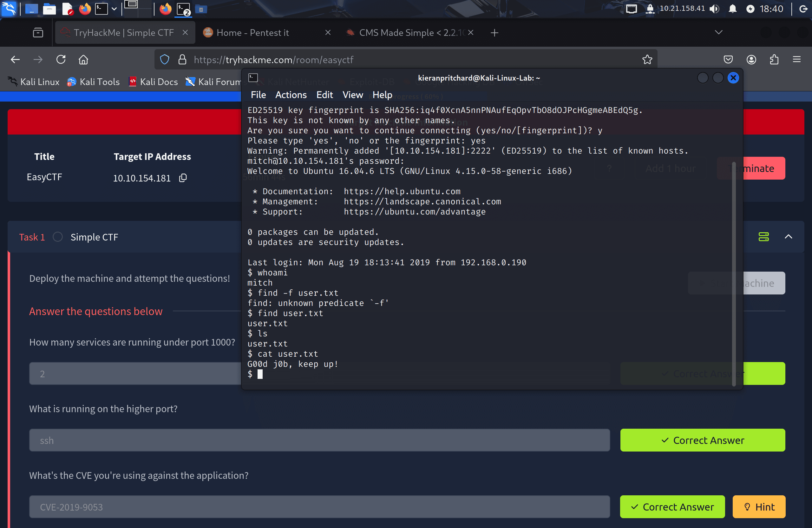Copy the target IP address 10.10.154.181
Viewport: 812px width, 528px height.
tap(183, 178)
